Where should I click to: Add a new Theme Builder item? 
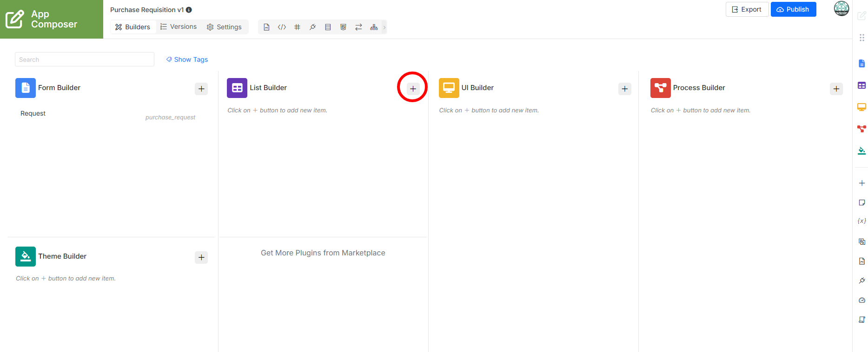click(201, 257)
